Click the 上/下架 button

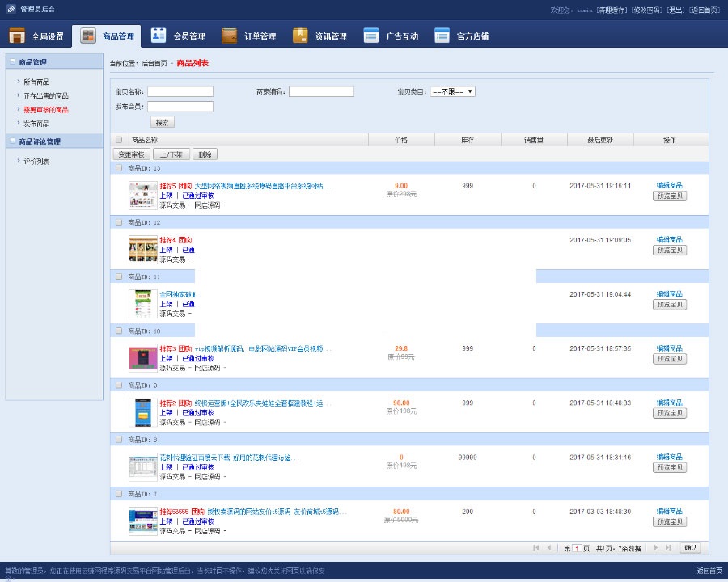click(171, 154)
